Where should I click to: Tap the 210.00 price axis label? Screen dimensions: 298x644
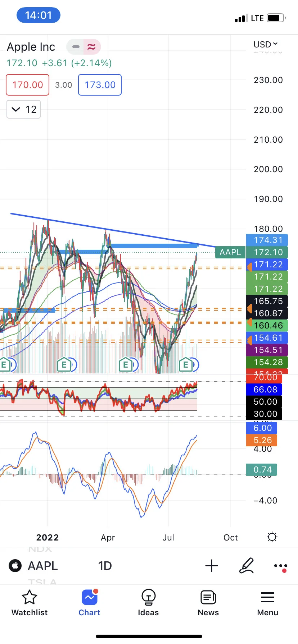point(268,140)
